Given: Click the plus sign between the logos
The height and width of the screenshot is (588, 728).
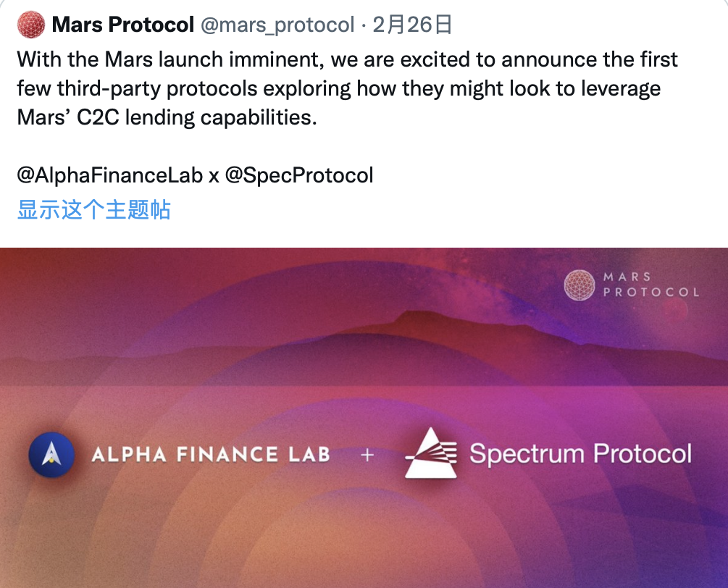Looking at the screenshot, I should [367, 455].
